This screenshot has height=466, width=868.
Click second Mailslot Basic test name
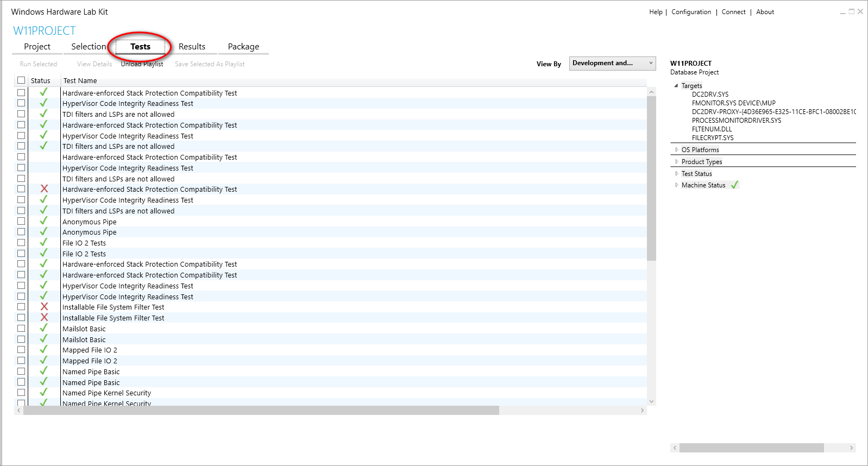tap(84, 339)
